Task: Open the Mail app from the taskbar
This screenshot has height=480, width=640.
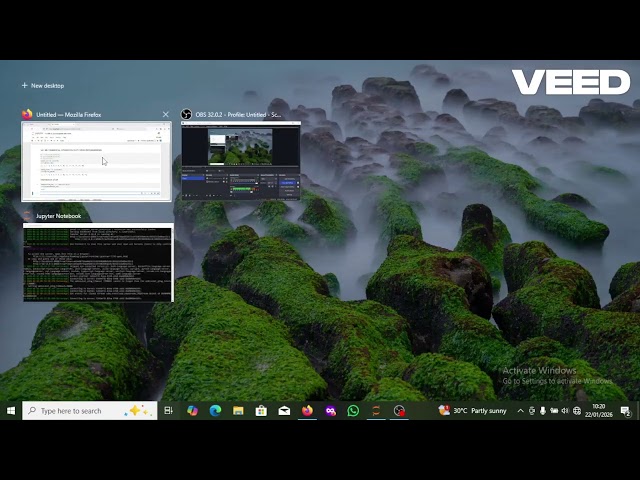Action: (284, 411)
